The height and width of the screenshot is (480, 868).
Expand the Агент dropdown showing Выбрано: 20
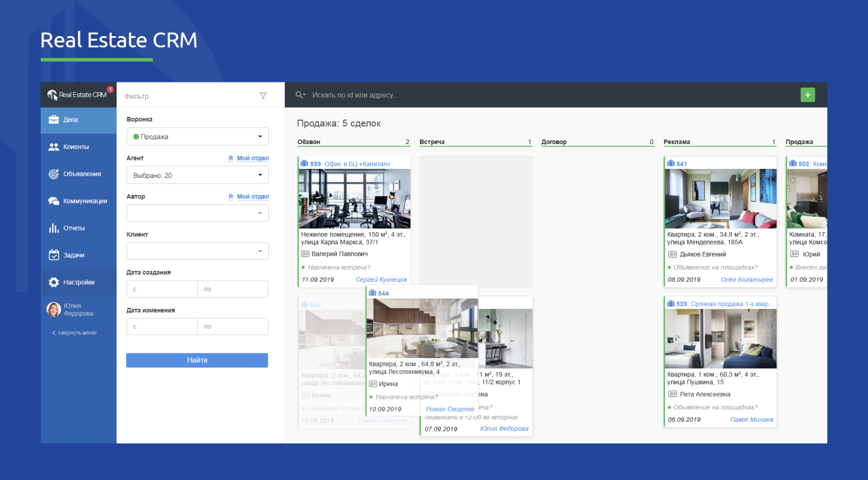[x=197, y=175]
